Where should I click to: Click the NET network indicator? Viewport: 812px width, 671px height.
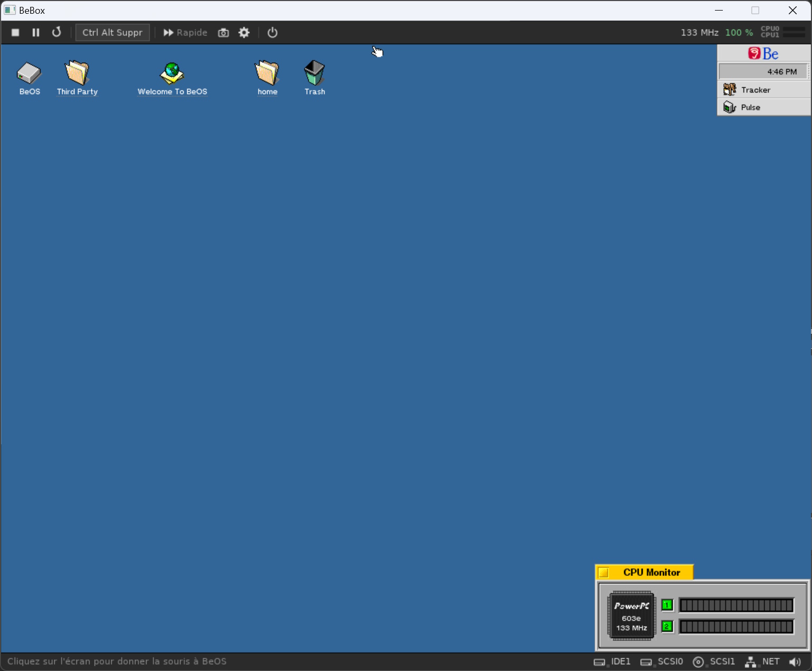coord(762,661)
